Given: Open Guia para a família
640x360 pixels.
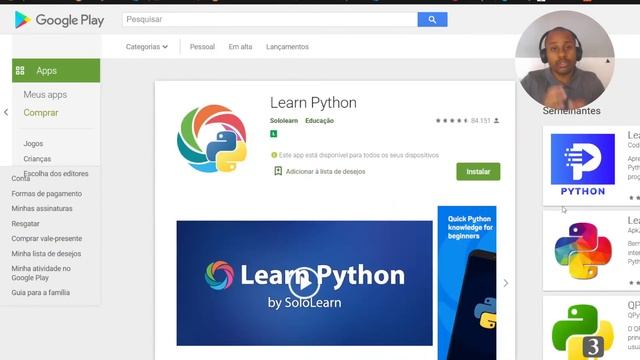Looking at the screenshot, I should pyautogui.click(x=40, y=292).
